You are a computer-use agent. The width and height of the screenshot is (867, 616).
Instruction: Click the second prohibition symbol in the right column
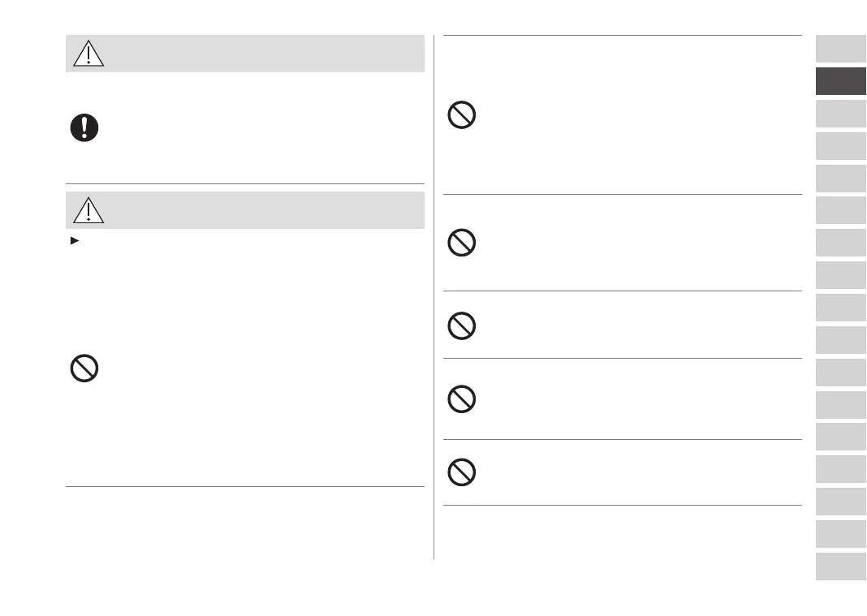(461, 243)
